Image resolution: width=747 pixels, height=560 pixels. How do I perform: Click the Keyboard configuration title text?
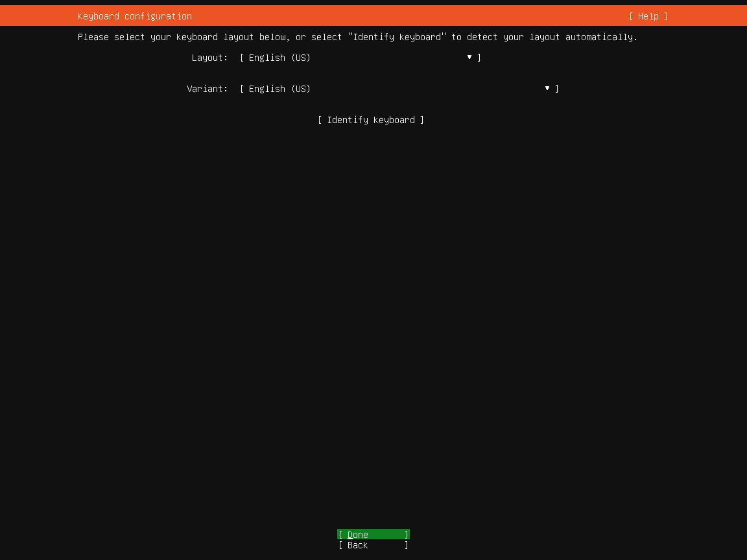(135, 16)
